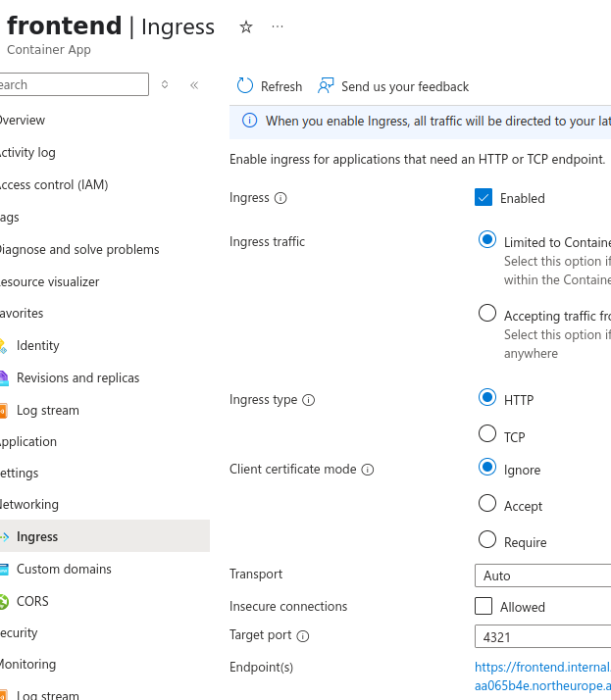The height and width of the screenshot is (700, 611).
Task: Collapse the Favorites section in sidebar
Action: pyautogui.click(x=22, y=314)
